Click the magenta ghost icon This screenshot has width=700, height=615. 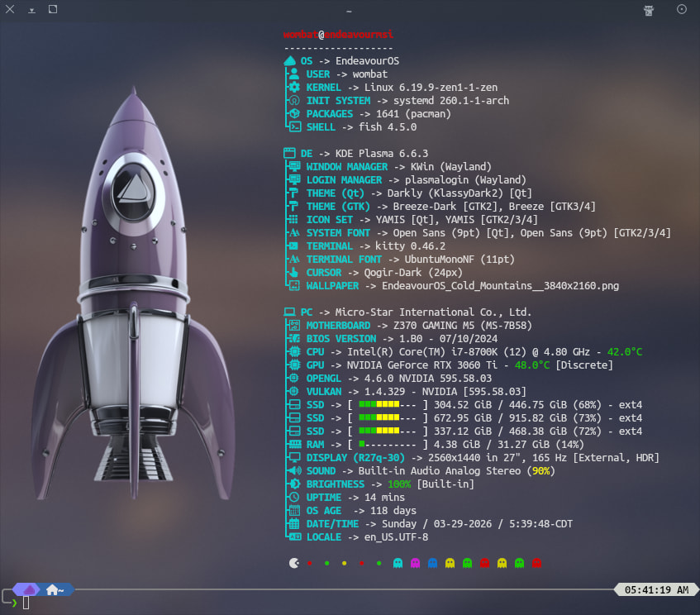click(x=415, y=563)
